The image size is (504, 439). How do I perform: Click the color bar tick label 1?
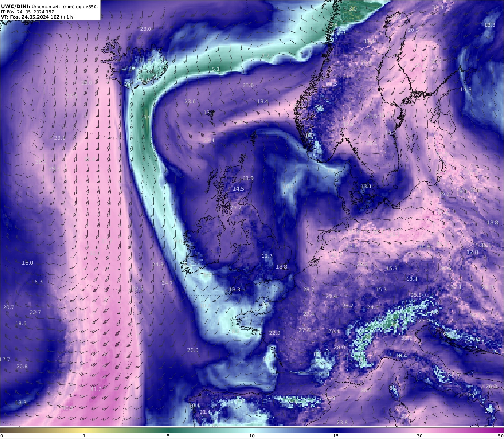84,436
